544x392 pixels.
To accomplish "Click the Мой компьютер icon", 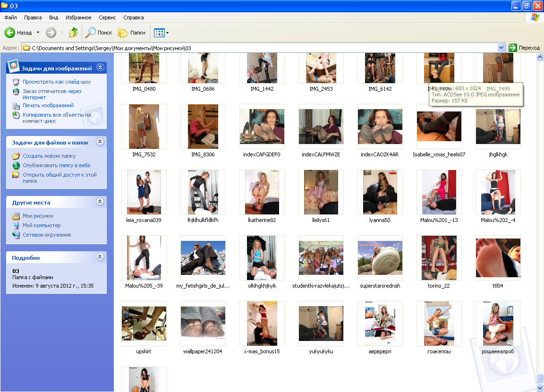I will click(16, 225).
